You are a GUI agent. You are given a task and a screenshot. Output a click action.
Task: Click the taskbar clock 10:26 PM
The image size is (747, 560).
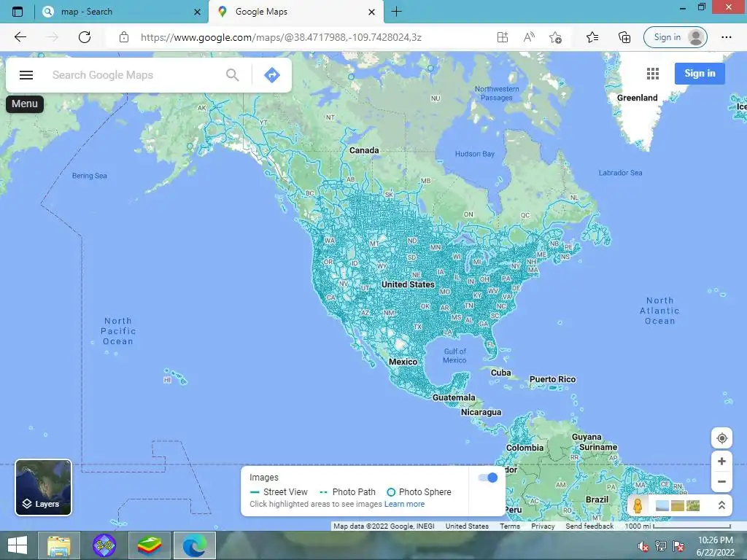coord(716,540)
